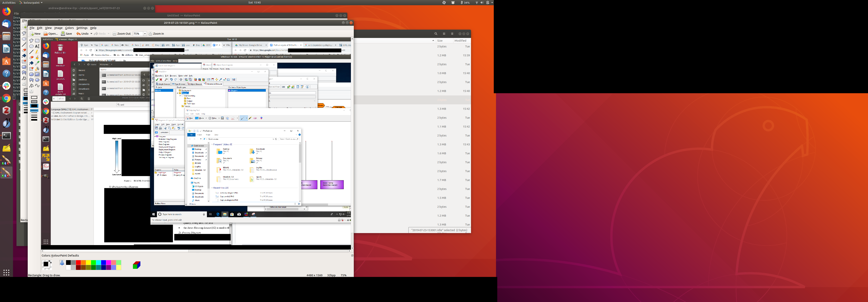Choose the Curve drawing tool
868x302 pixels.
pos(37,86)
